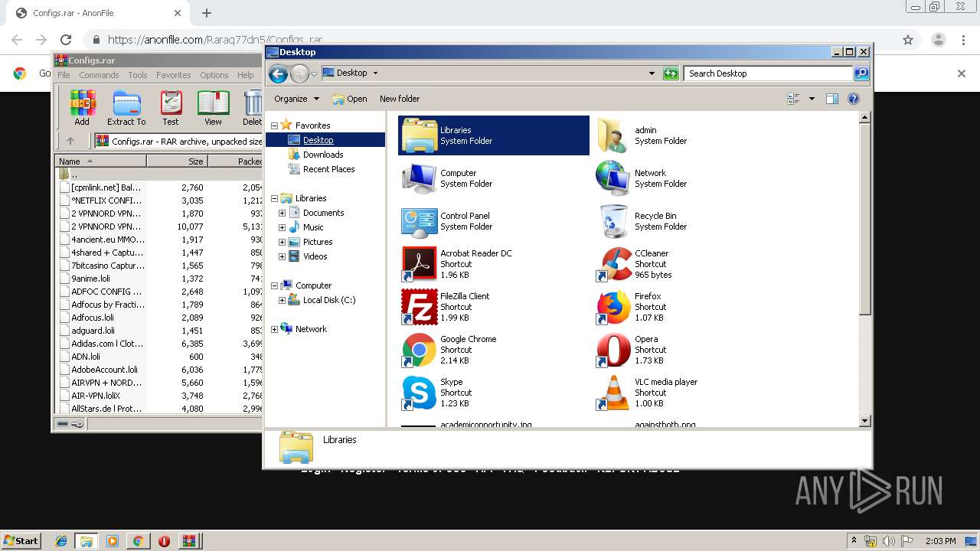Collapse the Libraries tree group
The width and height of the screenshot is (980, 551).
(274, 198)
